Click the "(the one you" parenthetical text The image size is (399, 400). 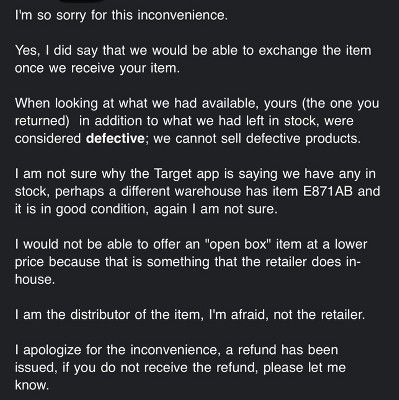coord(340,103)
